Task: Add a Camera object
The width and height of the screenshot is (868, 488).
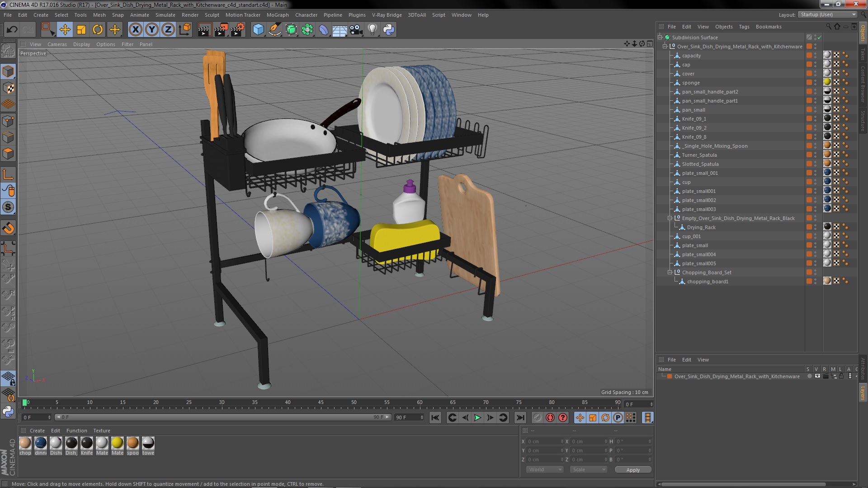Action: pos(356,30)
